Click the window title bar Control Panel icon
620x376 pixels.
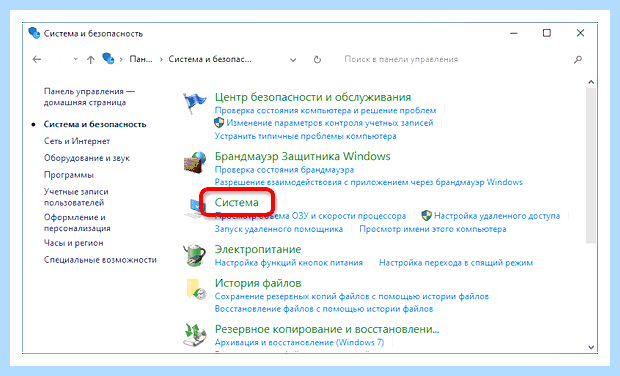(34, 33)
